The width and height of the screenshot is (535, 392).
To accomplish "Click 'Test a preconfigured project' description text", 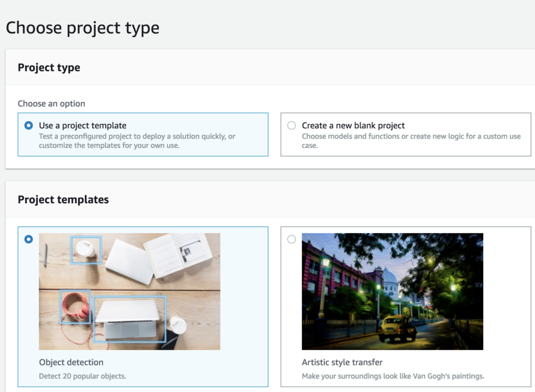I will [x=137, y=141].
